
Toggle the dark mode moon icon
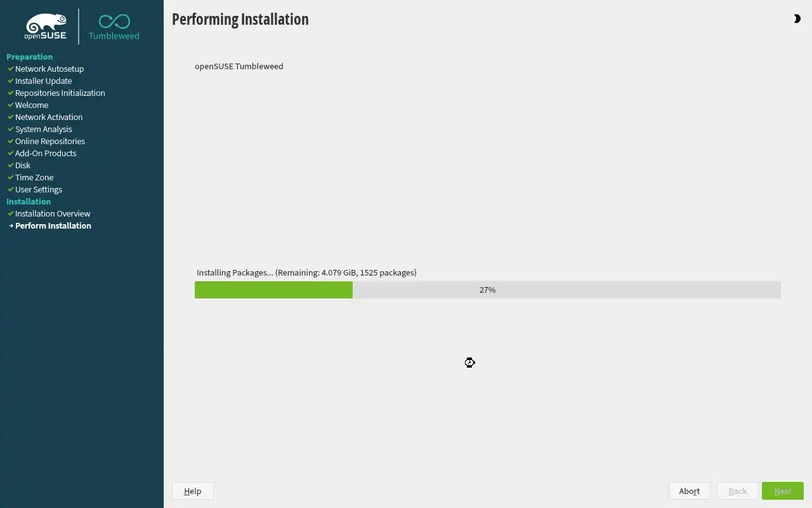coord(797,19)
